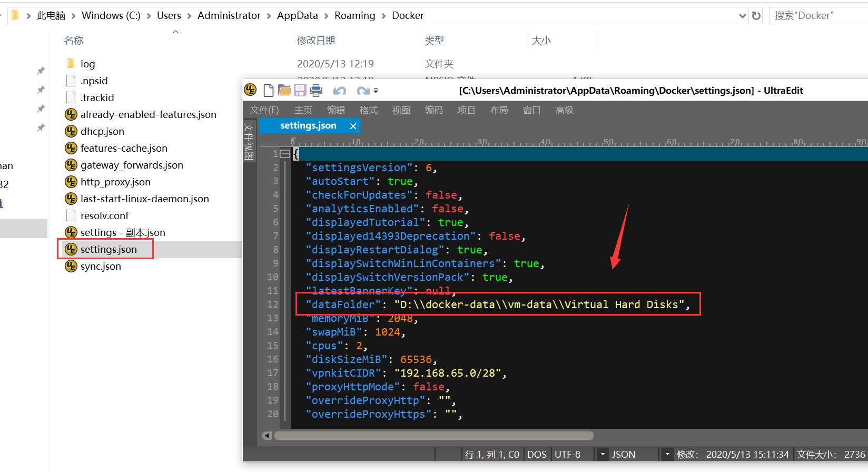868x472 pixels.
Task: Open the 高级 menu
Action: coord(565,110)
